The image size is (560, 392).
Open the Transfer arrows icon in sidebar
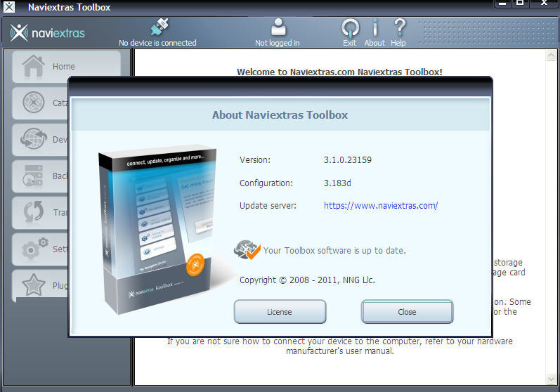(x=34, y=211)
